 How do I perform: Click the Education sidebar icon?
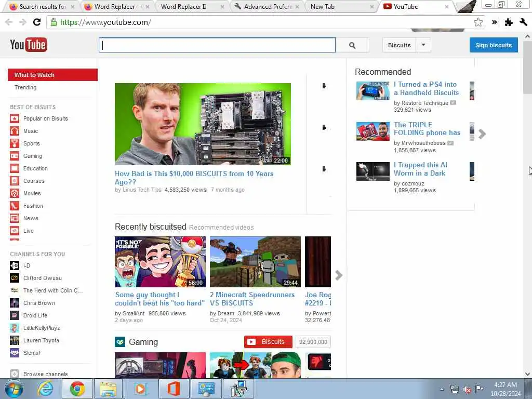15,168
